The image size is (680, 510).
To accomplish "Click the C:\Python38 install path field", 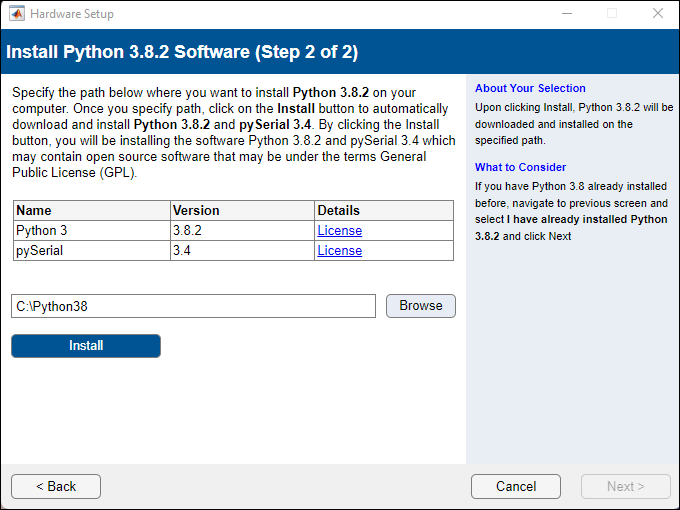I will pyautogui.click(x=193, y=306).
